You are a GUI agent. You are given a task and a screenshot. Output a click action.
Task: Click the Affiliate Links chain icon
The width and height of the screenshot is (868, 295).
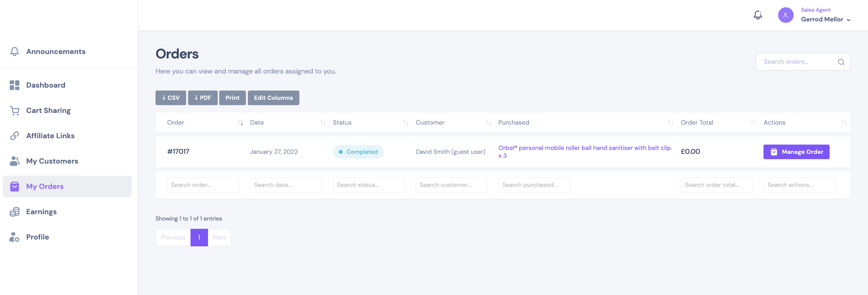[15, 136]
